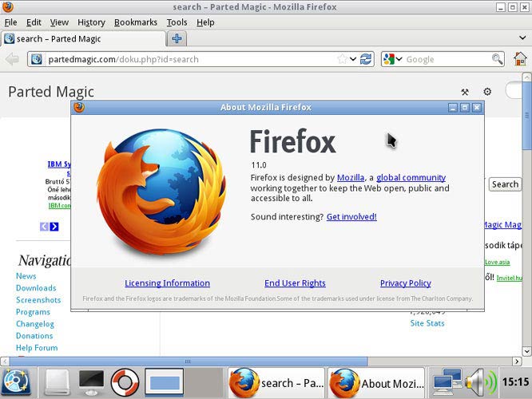Click the tools icon beside the page gear

[465, 92]
